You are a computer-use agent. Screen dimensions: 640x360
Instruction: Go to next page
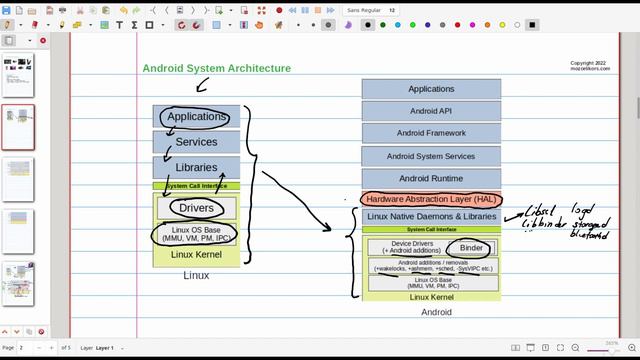click(x=193, y=10)
